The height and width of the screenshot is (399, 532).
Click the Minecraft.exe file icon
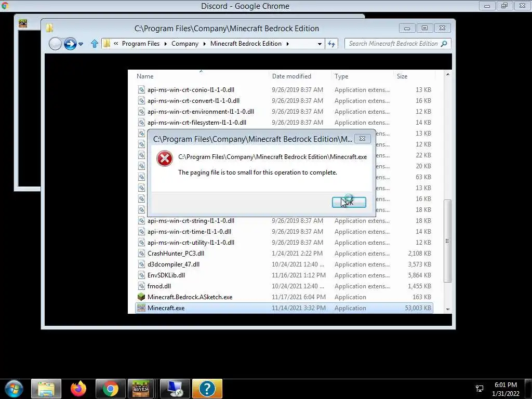[x=141, y=308]
